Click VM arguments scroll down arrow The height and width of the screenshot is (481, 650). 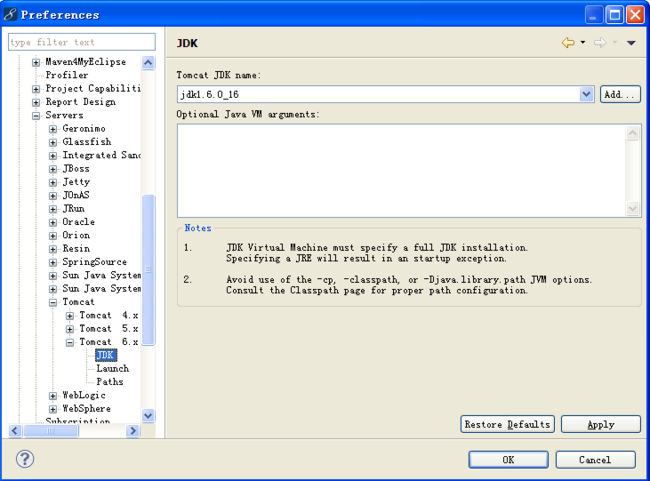[x=632, y=208]
